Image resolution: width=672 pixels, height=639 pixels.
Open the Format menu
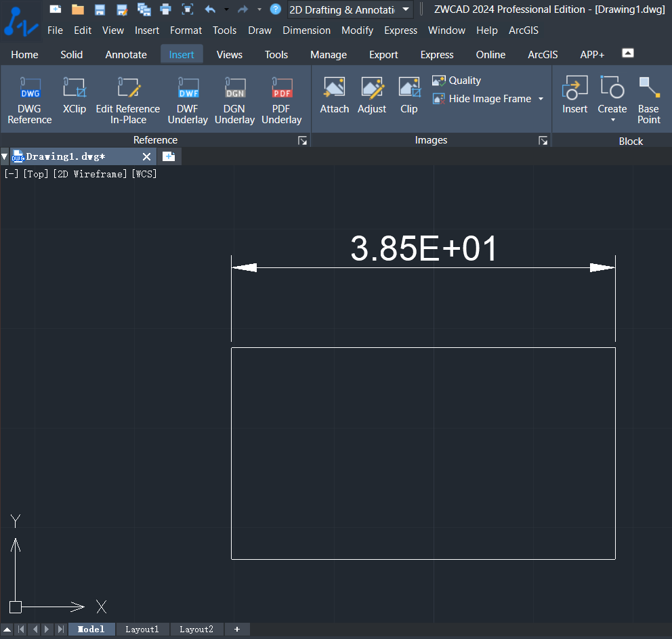[186, 30]
